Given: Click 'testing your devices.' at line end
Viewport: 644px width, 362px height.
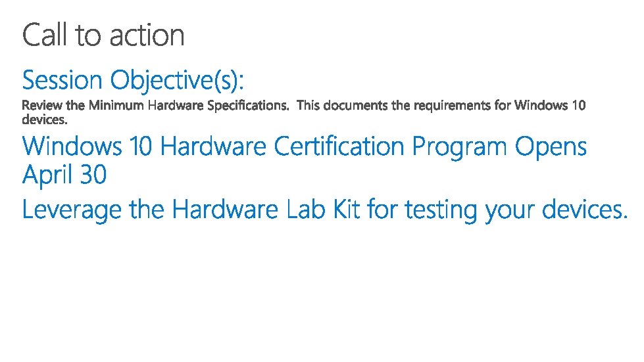Looking at the screenshot, I should (516, 210).
